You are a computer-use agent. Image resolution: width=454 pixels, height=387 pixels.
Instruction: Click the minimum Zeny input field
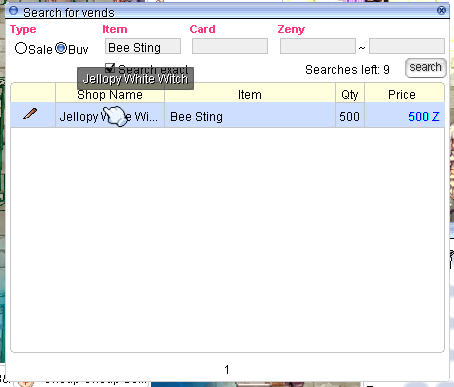pyautogui.click(x=318, y=46)
